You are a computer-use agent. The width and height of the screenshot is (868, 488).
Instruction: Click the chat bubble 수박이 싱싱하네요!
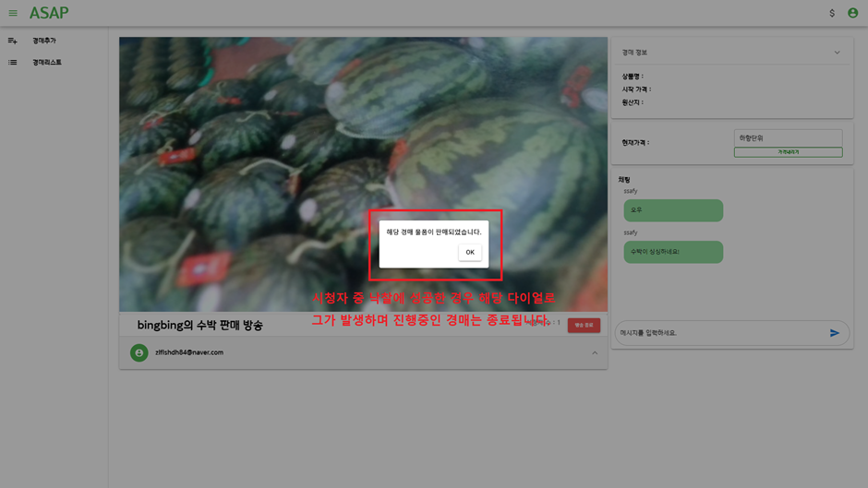pyautogui.click(x=673, y=252)
